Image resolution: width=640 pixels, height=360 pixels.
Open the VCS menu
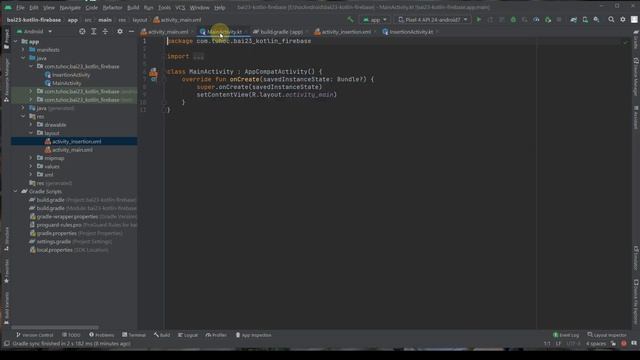[x=180, y=8]
